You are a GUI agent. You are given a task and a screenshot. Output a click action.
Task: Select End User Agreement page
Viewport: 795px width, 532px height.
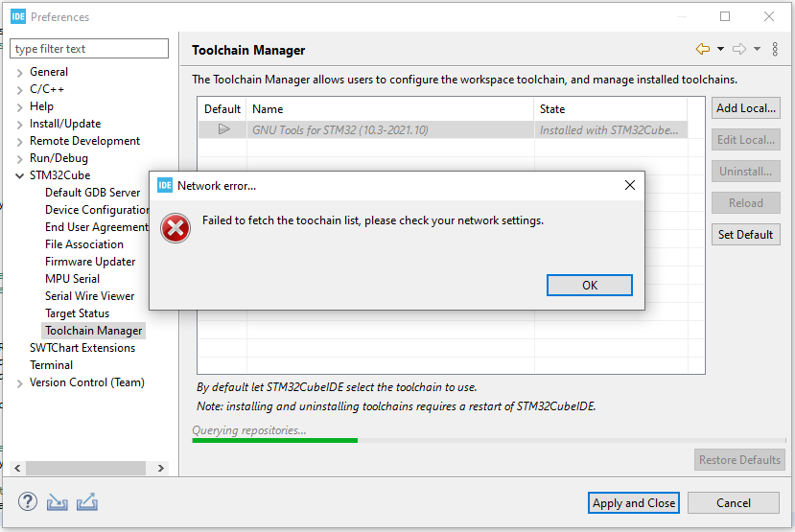(96, 227)
